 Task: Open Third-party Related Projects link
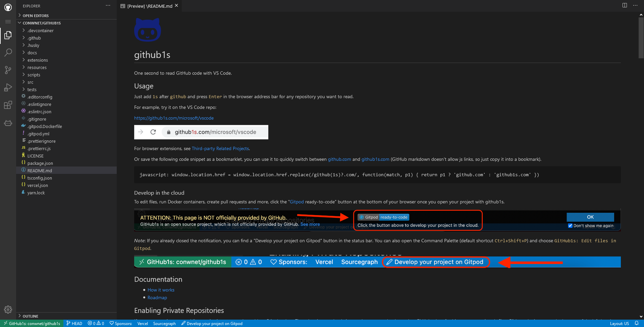click(x=220, y=148)
